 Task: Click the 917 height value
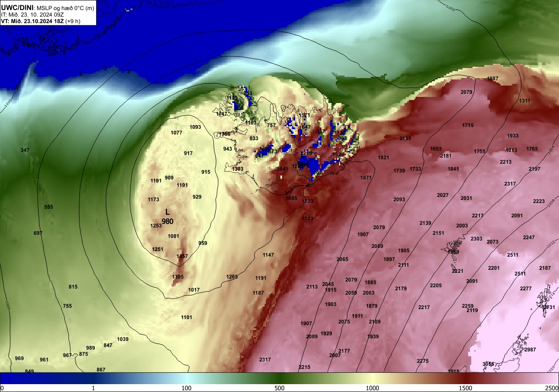[x=188, y=153]
